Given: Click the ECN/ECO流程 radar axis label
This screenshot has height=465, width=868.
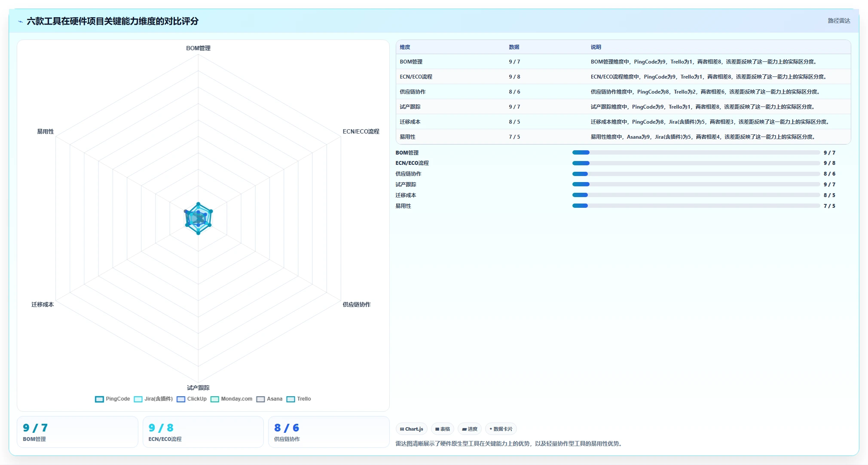Looking at the screenshot, I should pos(361,131).
